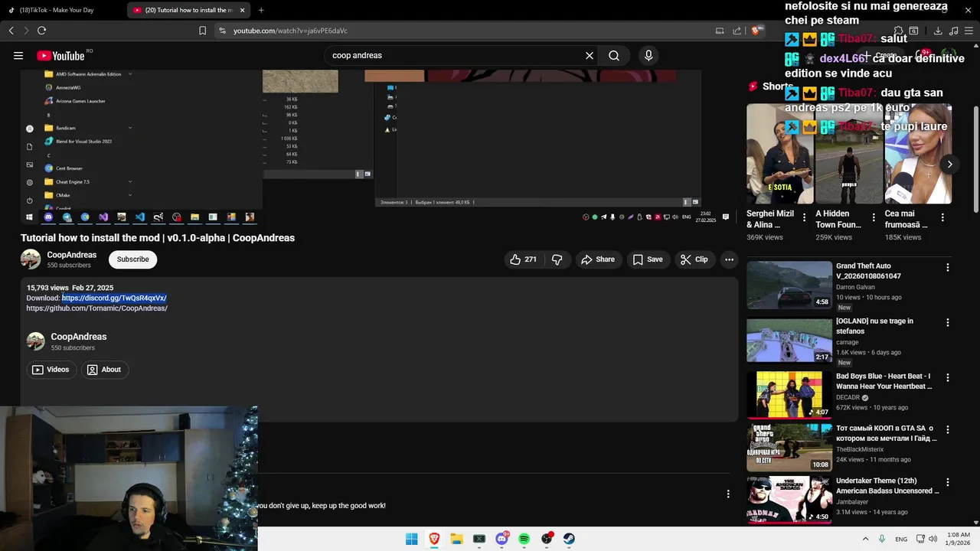Open options for the Cea mai frumoasă Short
This screenshot has height=551, width=980.
coord(942,217)
